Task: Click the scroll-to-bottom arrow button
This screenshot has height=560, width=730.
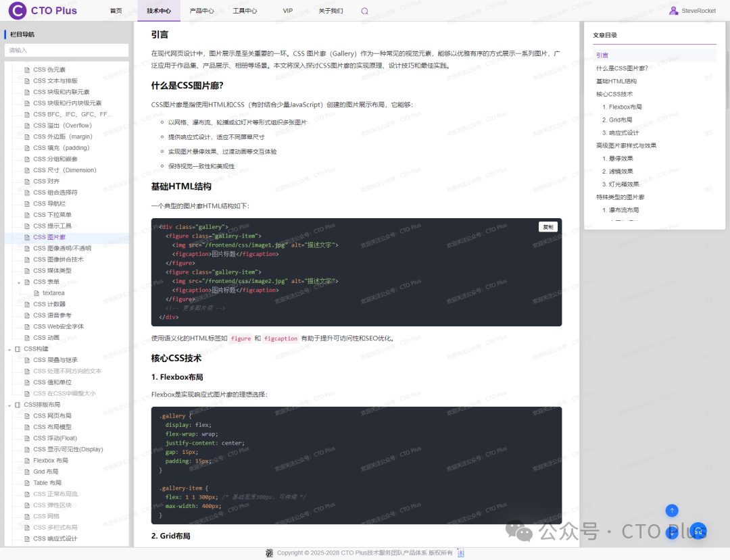Action: [x=671, y=533]
